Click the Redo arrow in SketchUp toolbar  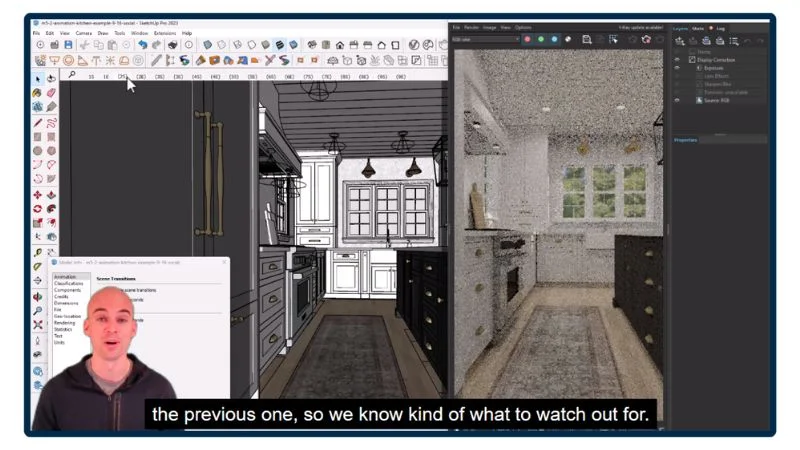pyautogui.click(x=157, y=45)
